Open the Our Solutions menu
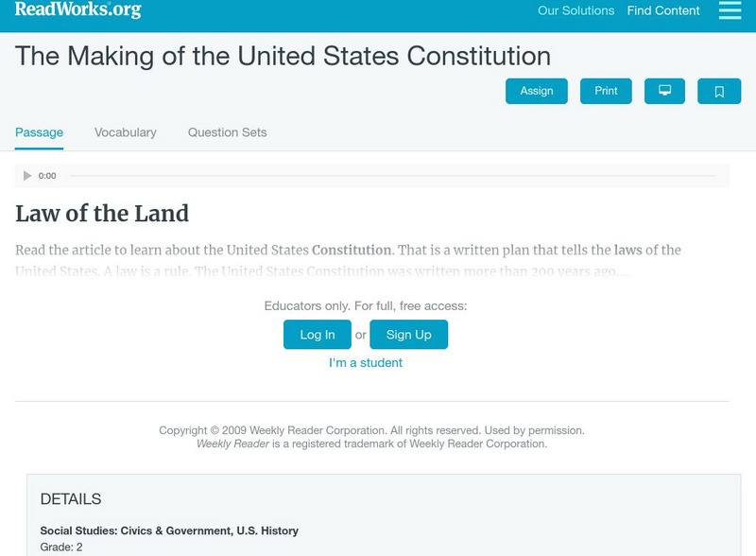The height and width of the screenshot is (556, 756). pos(576,11)
